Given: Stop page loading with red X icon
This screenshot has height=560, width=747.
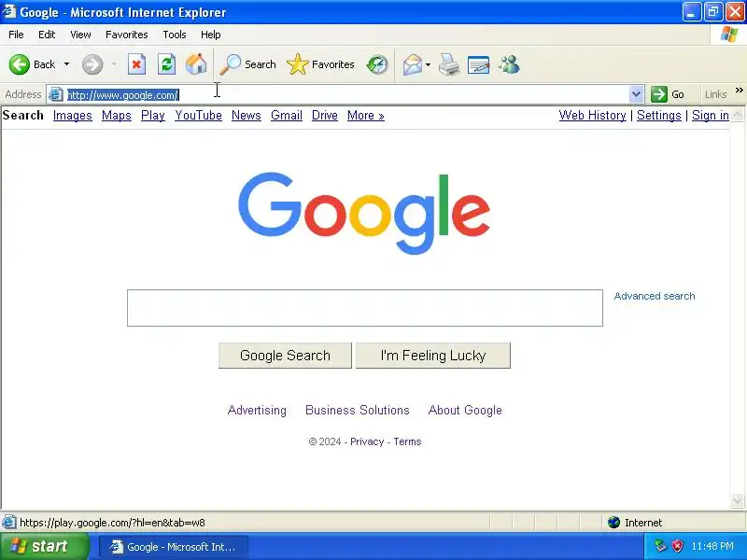Looking at the screenshot, I should [x=136, y=64].
